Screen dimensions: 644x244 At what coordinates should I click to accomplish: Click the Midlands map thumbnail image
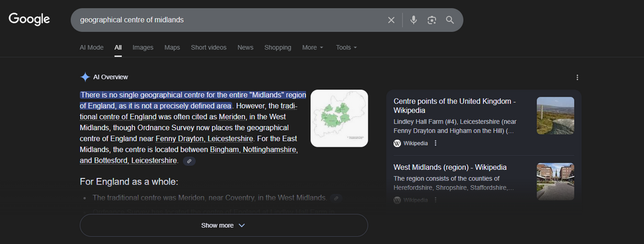pos(339,118)
